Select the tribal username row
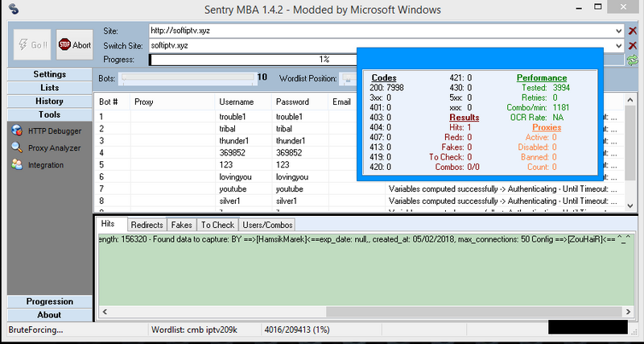The image size is (644, 344). 227,129
